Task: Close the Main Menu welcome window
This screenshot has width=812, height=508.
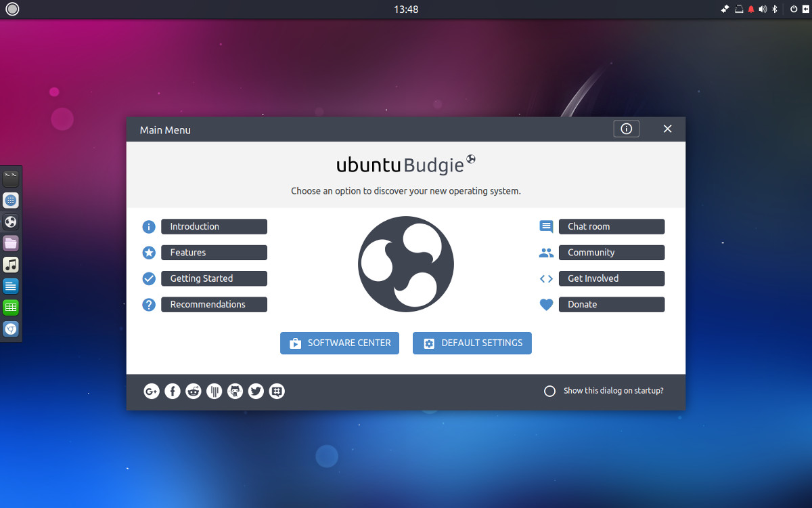Action: click(667, 129)
